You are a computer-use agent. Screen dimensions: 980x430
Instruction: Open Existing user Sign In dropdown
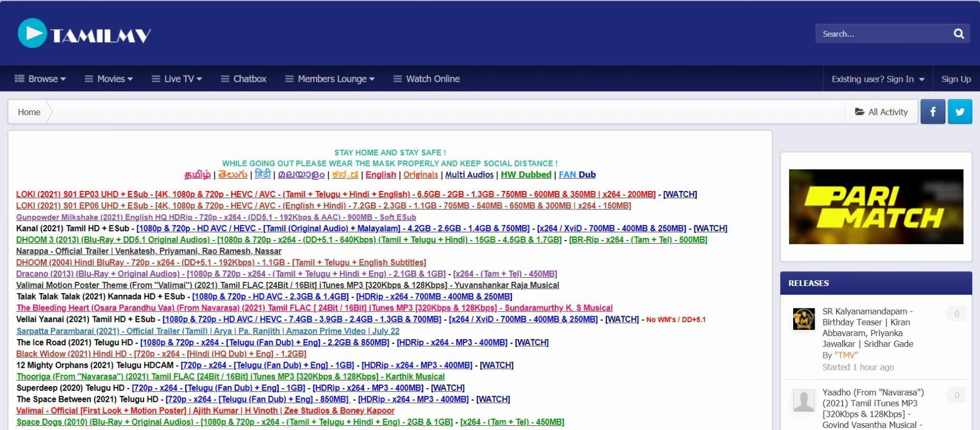click(x=877, y=79)
